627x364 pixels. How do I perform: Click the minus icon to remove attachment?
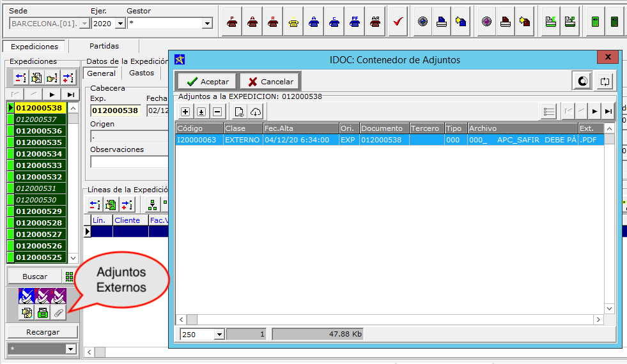217,112
